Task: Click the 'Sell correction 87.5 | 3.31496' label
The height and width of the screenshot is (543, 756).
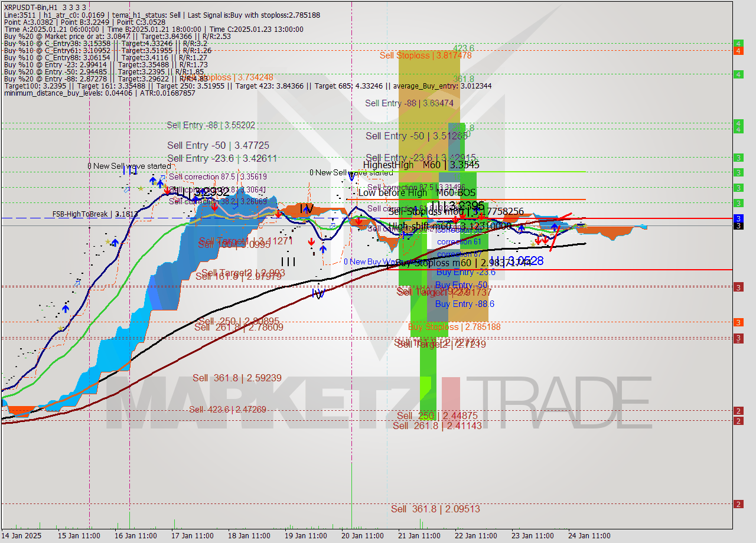Action: click(416, 188)
